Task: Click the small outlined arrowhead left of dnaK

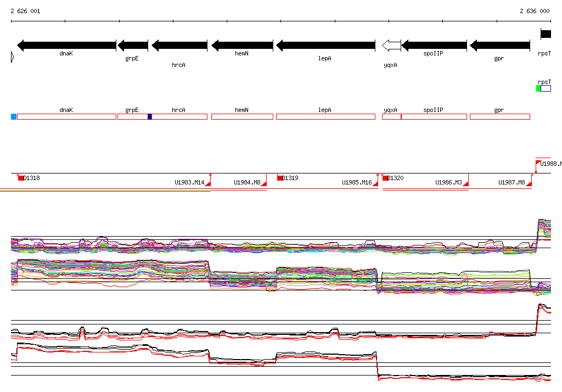Action: (x=13, y=57)
